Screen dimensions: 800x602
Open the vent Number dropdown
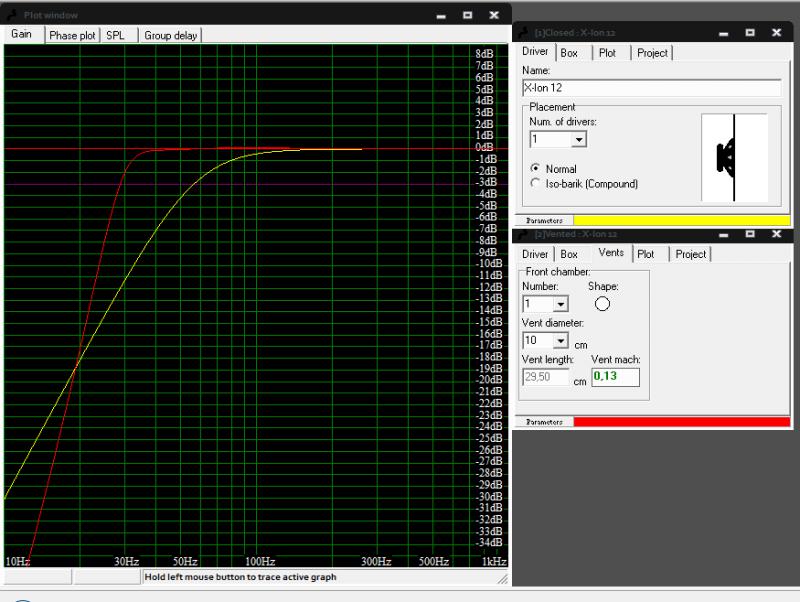pos(561,304)
